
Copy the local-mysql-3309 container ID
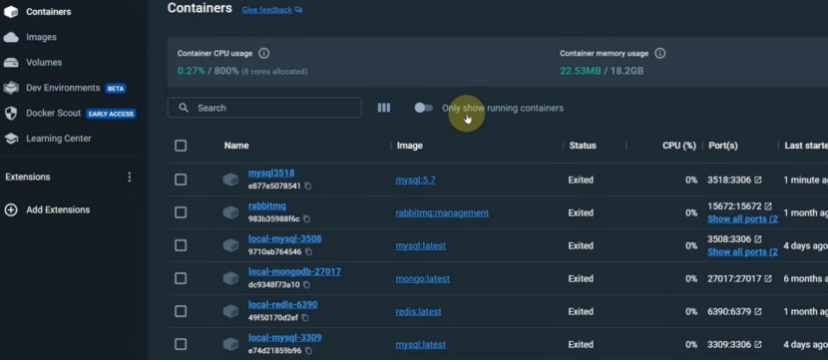click(308, 351)
